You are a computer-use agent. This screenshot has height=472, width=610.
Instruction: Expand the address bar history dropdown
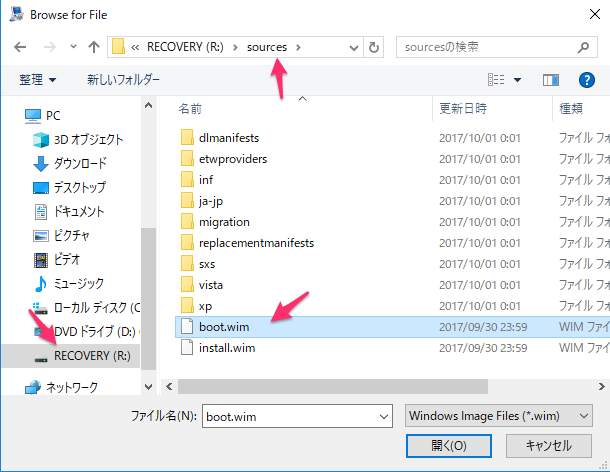[x=354, y=48]
